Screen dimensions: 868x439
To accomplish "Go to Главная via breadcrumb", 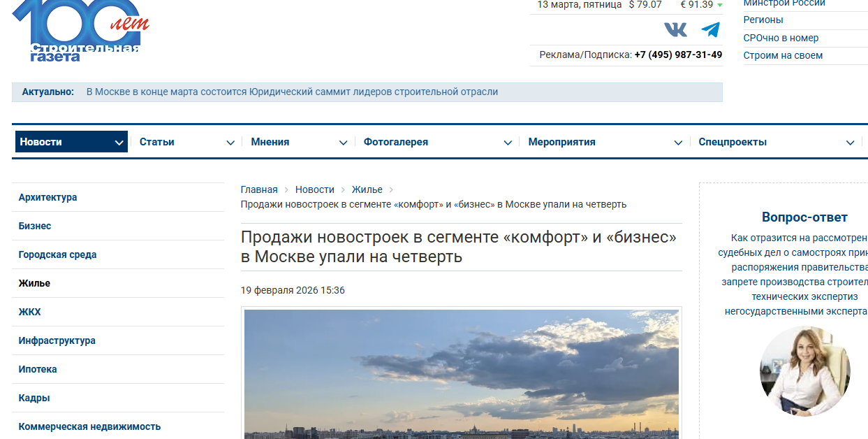I will coord(258,189).
